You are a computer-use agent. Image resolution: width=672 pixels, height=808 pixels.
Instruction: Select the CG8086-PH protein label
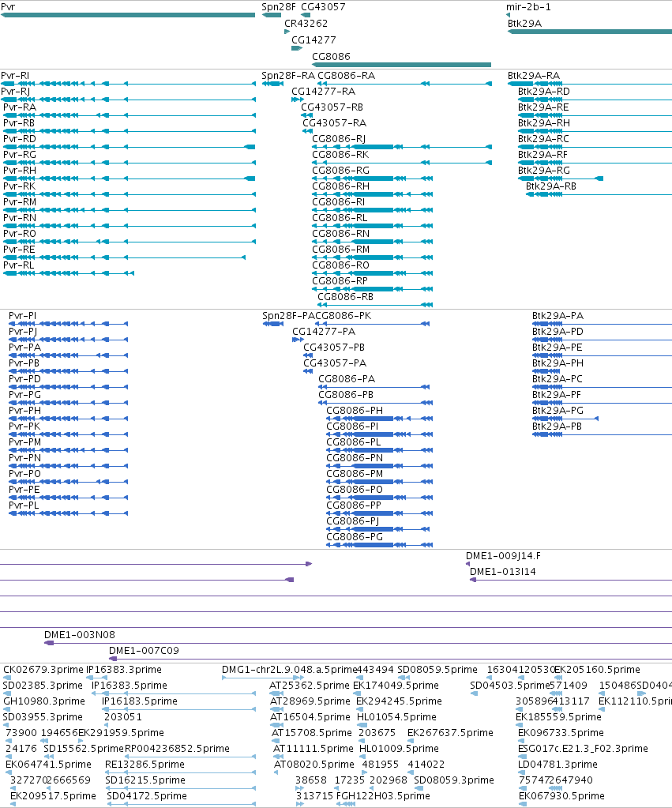pyautogui.click(x=355, y=411)
